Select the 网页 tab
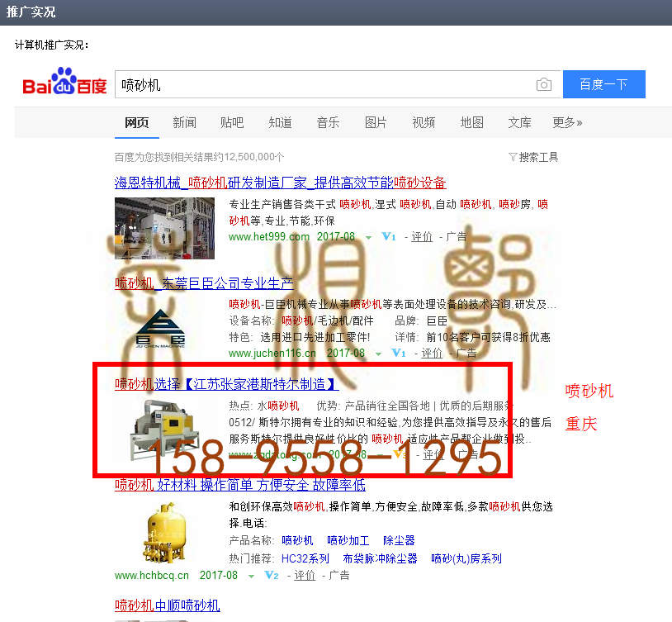The height and width of the screenshot is (622, 672). click(137, 123)
